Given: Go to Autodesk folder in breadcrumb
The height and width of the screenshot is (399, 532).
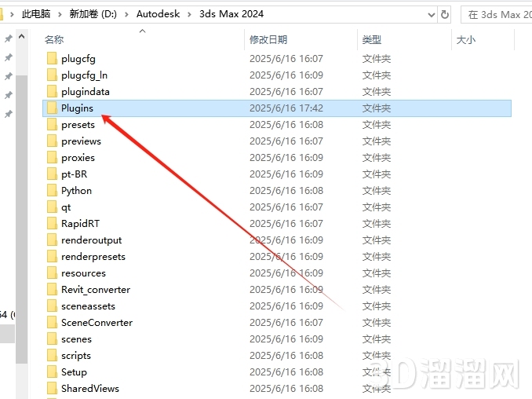Looking at the screenshot, I should click(158, 14).
